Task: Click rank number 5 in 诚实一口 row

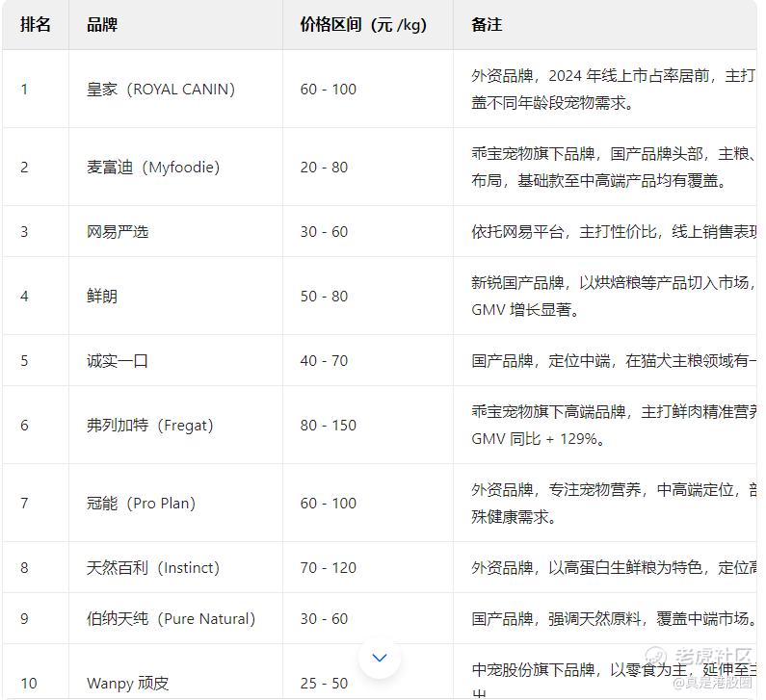Action: pos(24,361)
